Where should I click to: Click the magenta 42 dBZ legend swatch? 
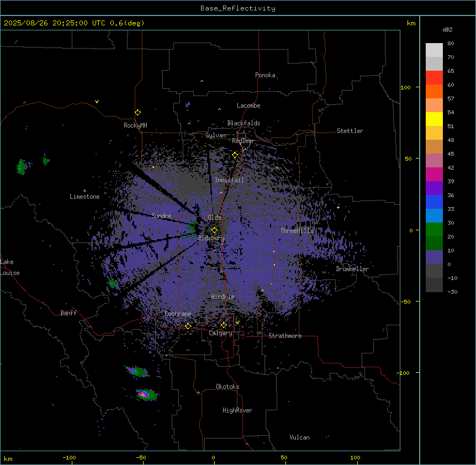point(434,174)
